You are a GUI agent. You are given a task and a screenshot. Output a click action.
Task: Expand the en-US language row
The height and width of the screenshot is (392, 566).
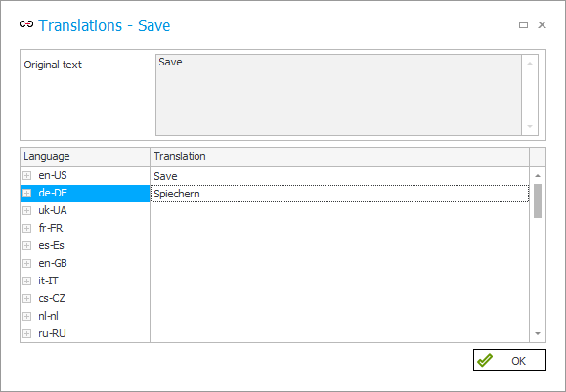pos(26,175)
